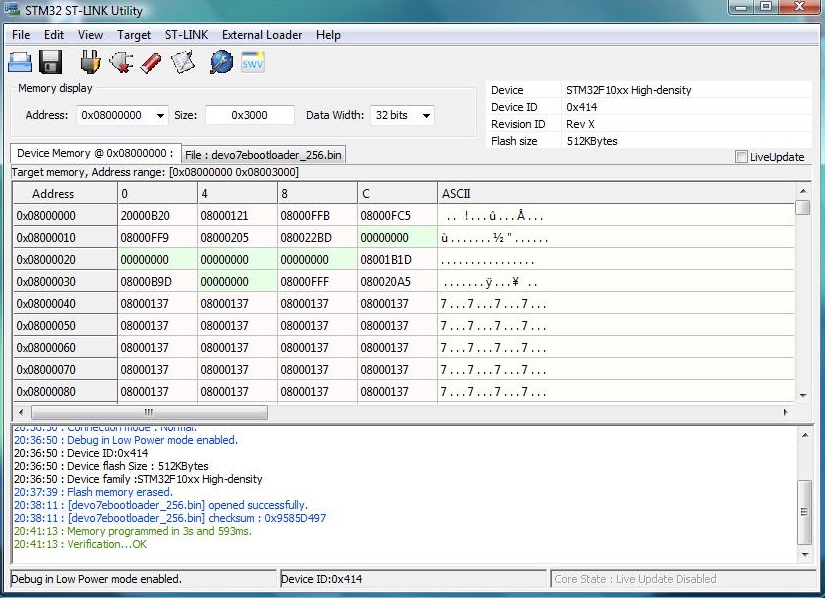
Task: Click the Address column header
Action: coord(65,194)
